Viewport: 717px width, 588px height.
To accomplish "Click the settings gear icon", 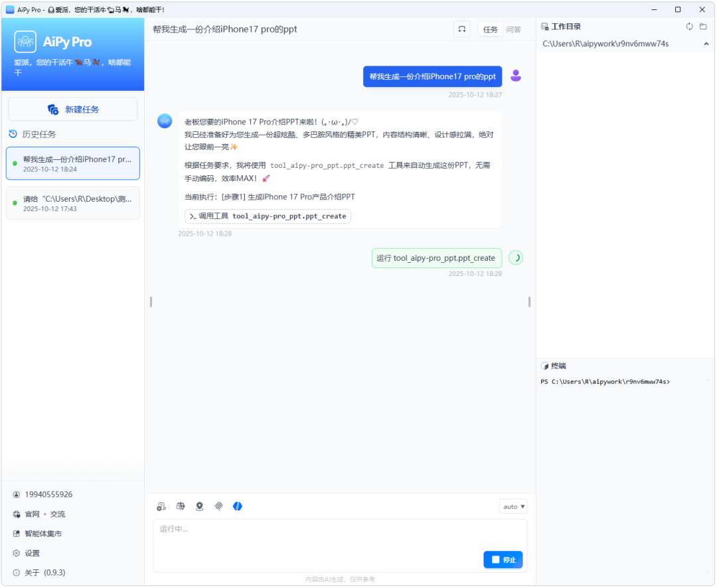I will pos(17,553).
